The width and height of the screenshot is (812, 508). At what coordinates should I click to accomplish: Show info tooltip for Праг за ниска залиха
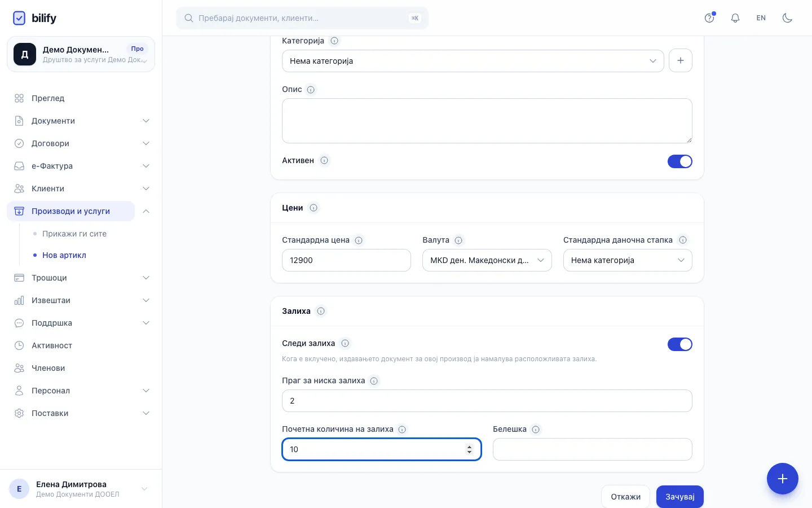click(374, 380)
